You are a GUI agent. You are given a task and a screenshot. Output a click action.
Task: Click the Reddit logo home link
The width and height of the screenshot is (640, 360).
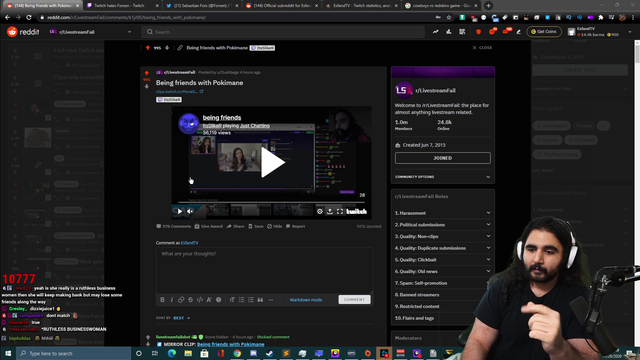[x=23, y=31]
